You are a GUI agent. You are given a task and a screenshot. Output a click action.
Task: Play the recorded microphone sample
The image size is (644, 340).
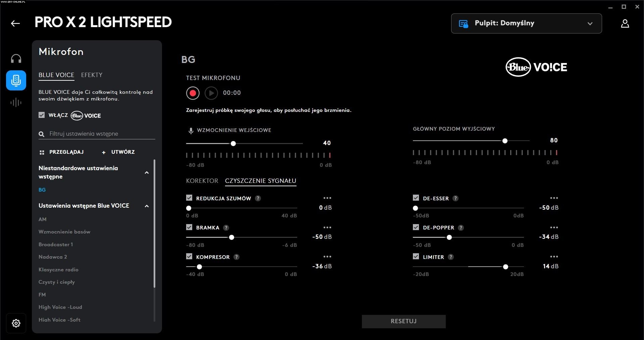point(211,93)
